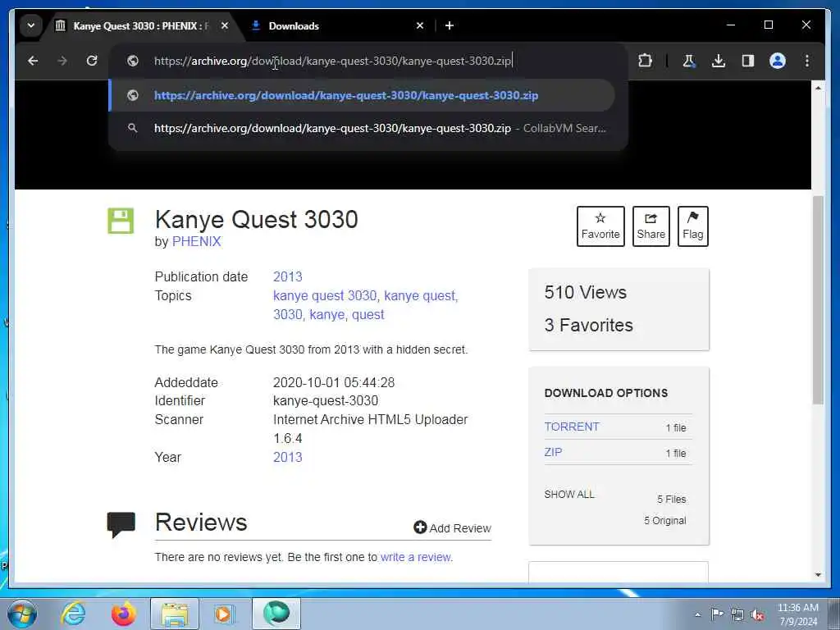Download the TORRENT file
Viewport: 840px width, 630px height.
point(572,427)
